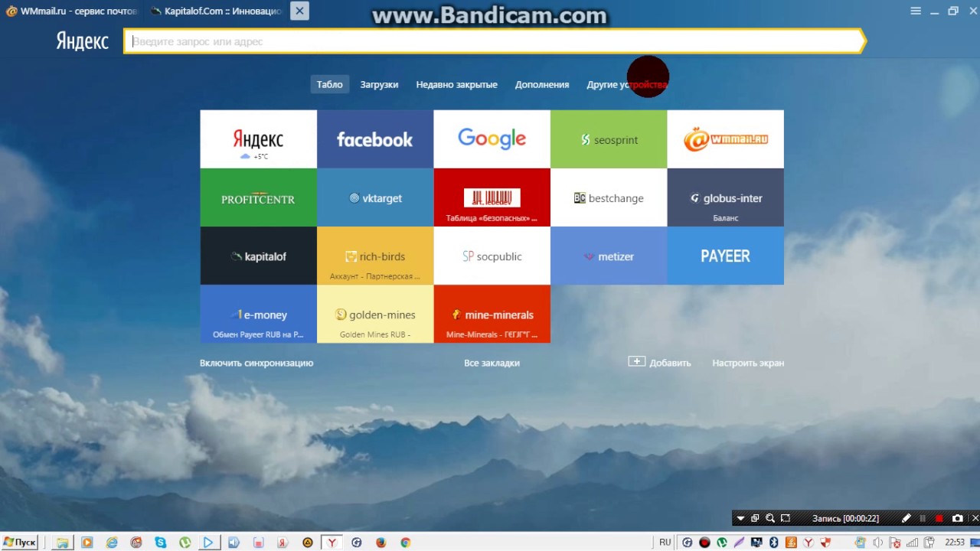
Task: Open the kapitalof tile
Action: (x=258, y=256)
